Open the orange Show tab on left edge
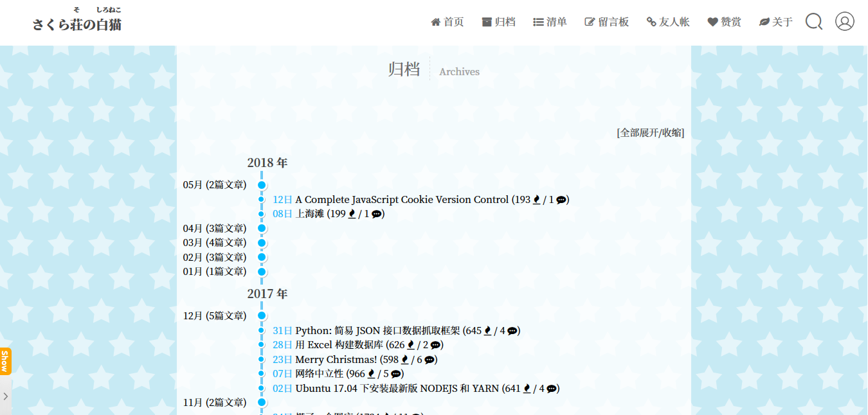Screen dimensions: 868x415 pyautogui.click(x=5, y=361)
